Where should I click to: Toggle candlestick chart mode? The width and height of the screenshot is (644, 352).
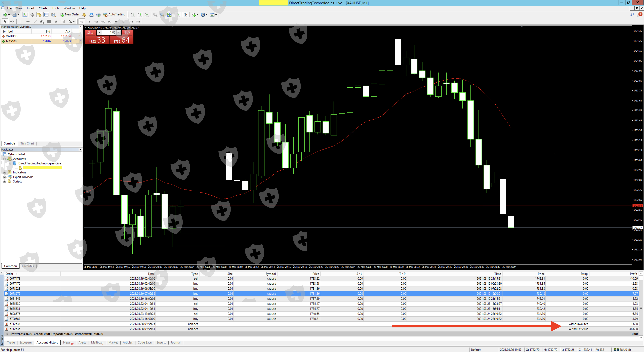click(x=140, y=15)
